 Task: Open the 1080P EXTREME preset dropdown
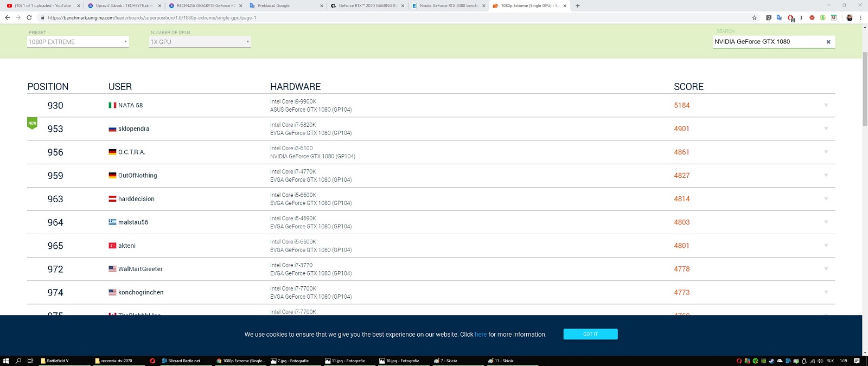[x=78, y=42]
